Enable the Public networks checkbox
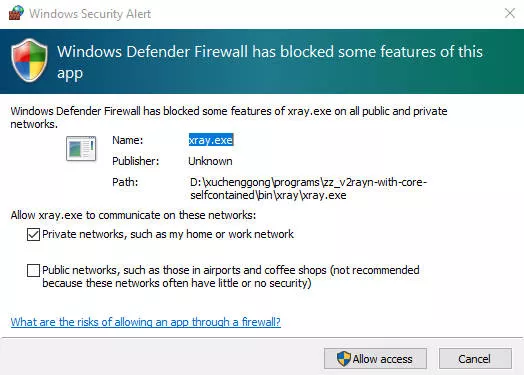 tap(33, 270)
